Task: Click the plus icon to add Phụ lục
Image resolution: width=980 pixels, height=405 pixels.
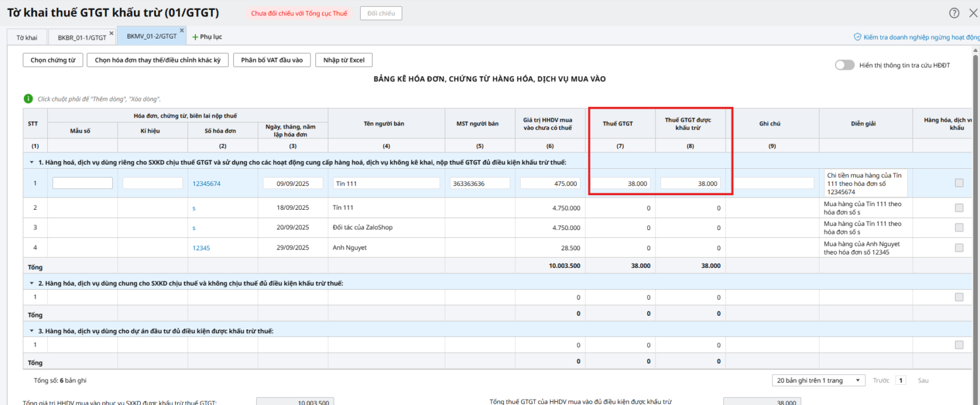Action: pos(195,37)
